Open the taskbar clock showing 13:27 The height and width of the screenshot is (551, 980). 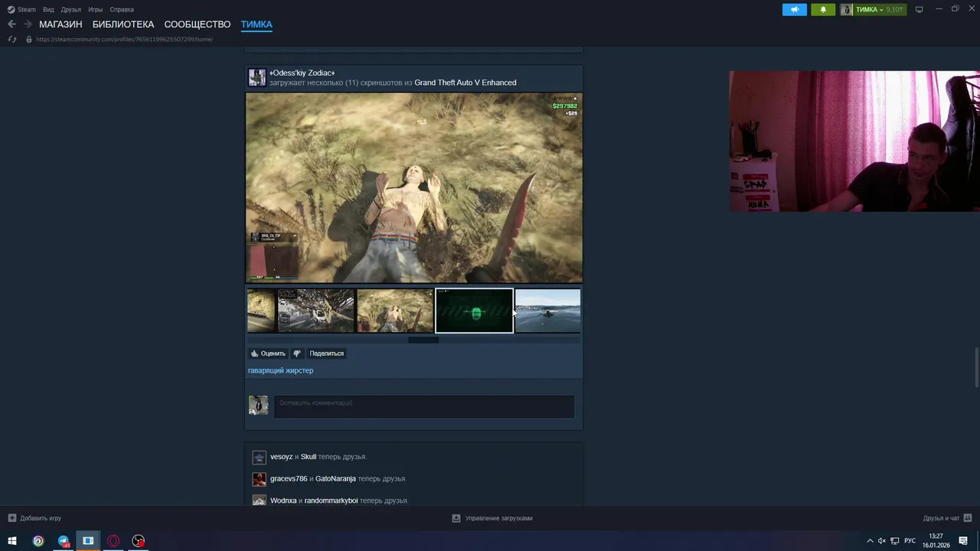(x=936, y=541)
